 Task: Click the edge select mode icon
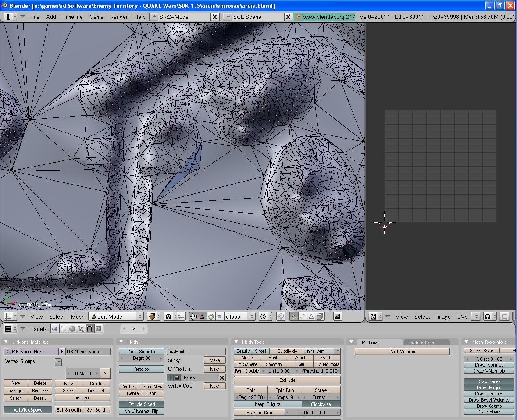pos(302,317)
